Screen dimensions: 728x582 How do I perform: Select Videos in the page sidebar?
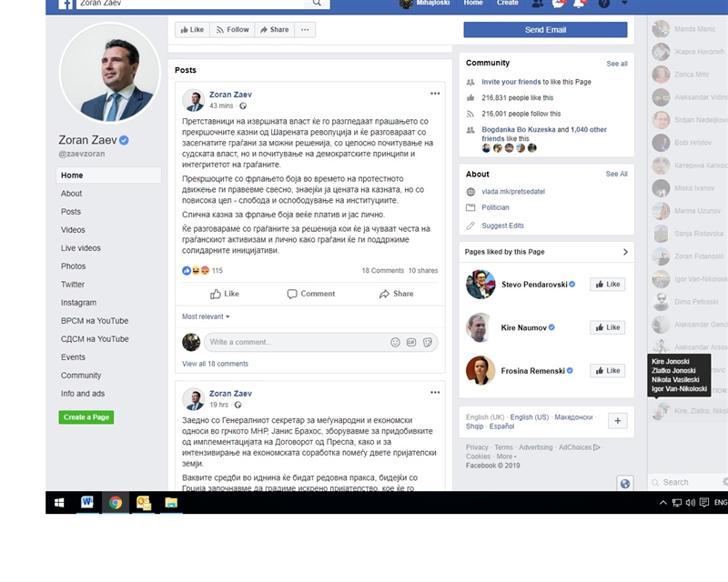pos(73,230)
